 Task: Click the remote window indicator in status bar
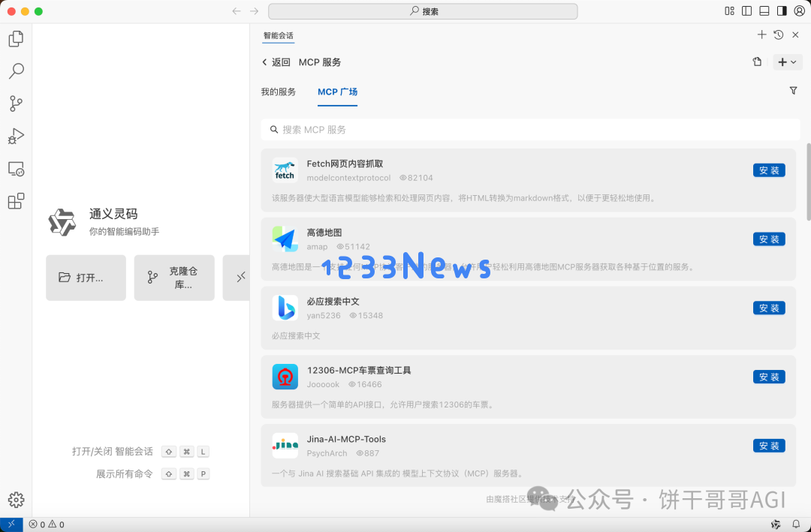[x=11, y=524]
